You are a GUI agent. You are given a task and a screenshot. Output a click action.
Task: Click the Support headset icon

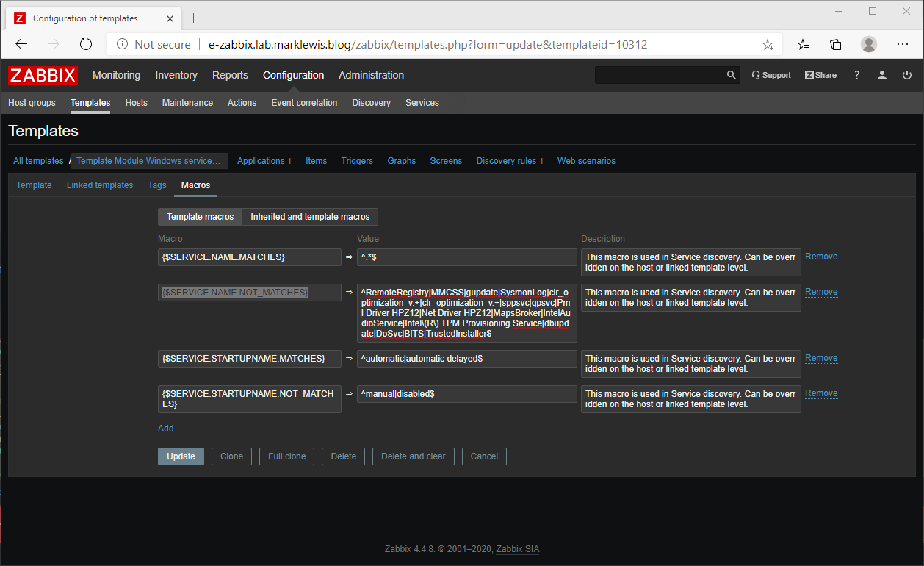(770, 75)
